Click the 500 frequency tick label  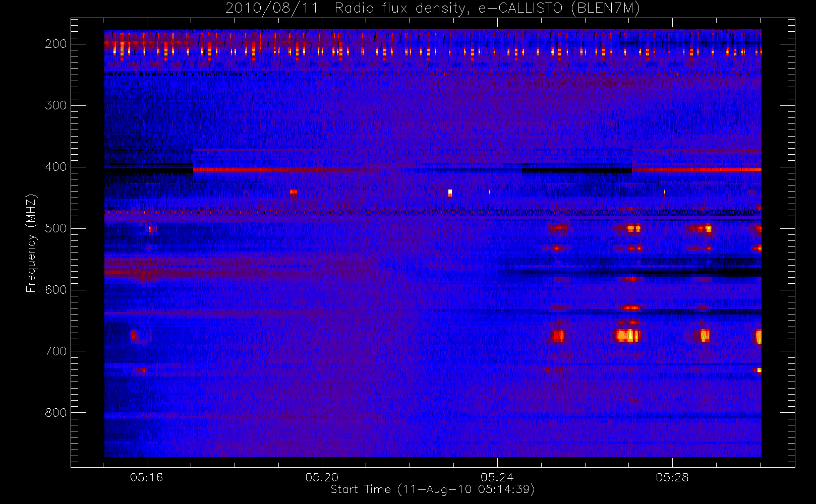tap(55, 228)
